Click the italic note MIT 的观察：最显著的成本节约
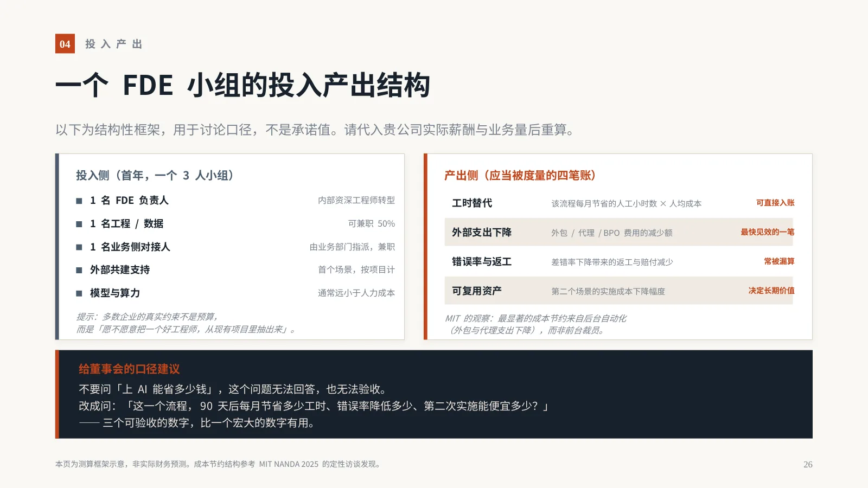This screenshot has width=868, height=488. pyautogui.click(x=536, y=319)
